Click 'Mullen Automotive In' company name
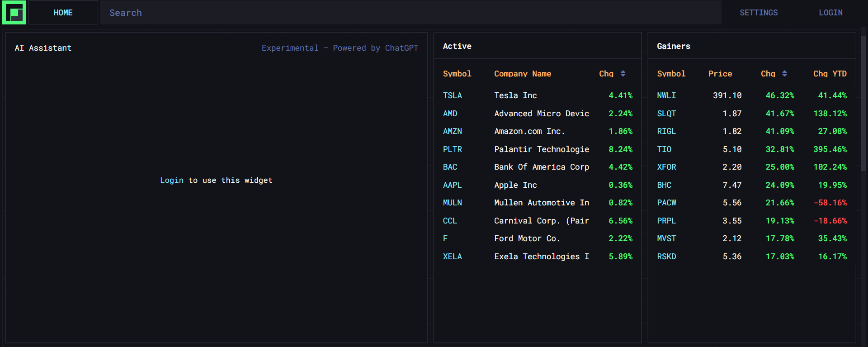The image size is (868, 347). tap(542, 203)
